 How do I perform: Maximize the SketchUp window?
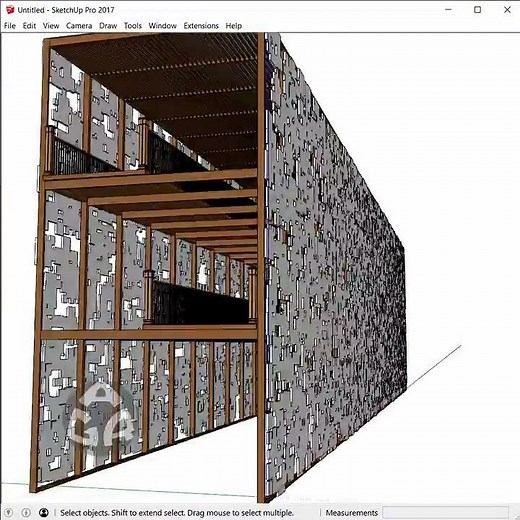[x=477, y=10]
